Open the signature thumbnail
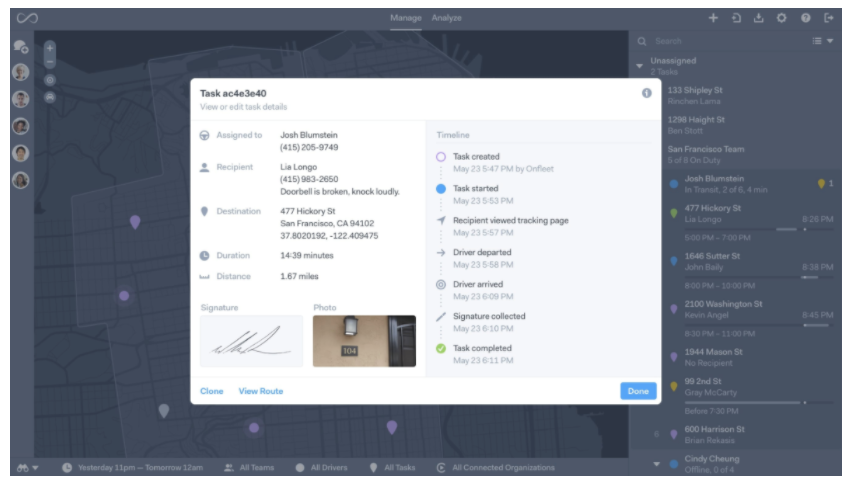This screenshot has height=488, width=858. point(251,341)
